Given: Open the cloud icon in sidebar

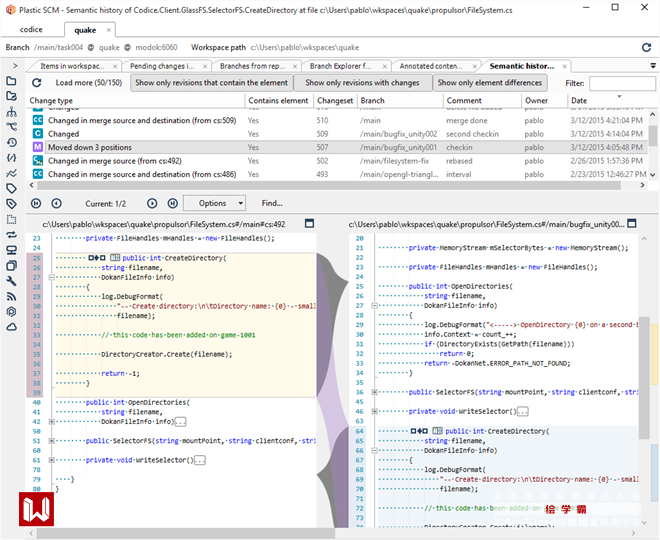Looking at the screenshot, I should (11, 327).
